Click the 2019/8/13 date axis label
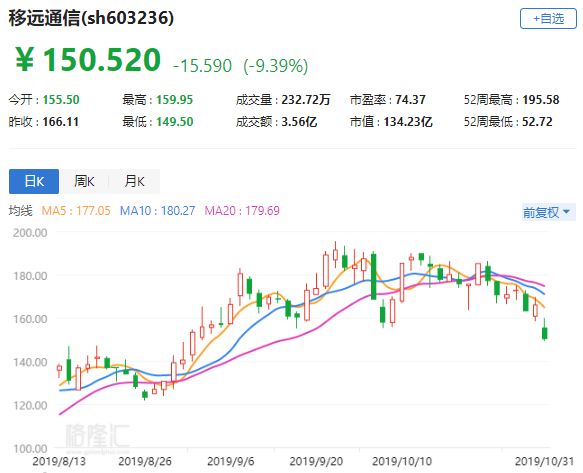This screenshot has height=473, width=583. click(x=59, y=461)
